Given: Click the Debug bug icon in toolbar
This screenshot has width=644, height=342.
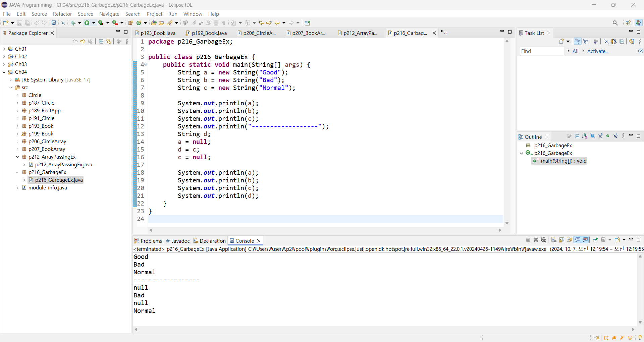Looking at the screenshot, I should click(73, 23).
